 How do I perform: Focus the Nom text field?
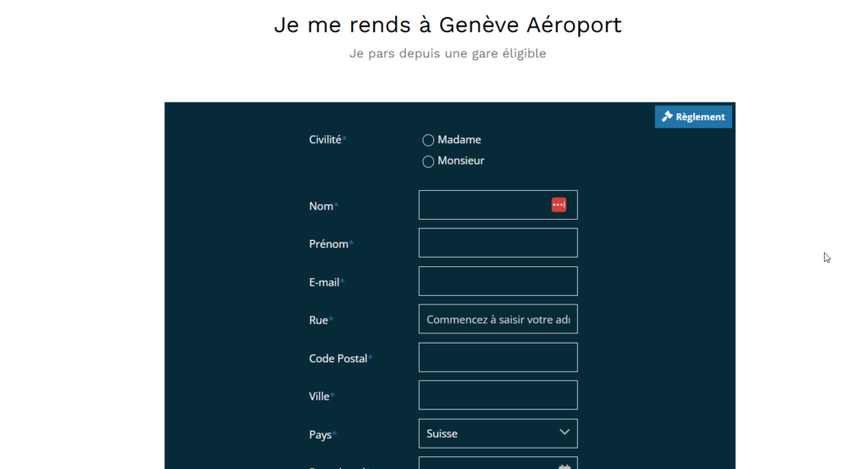coord(498,205)
